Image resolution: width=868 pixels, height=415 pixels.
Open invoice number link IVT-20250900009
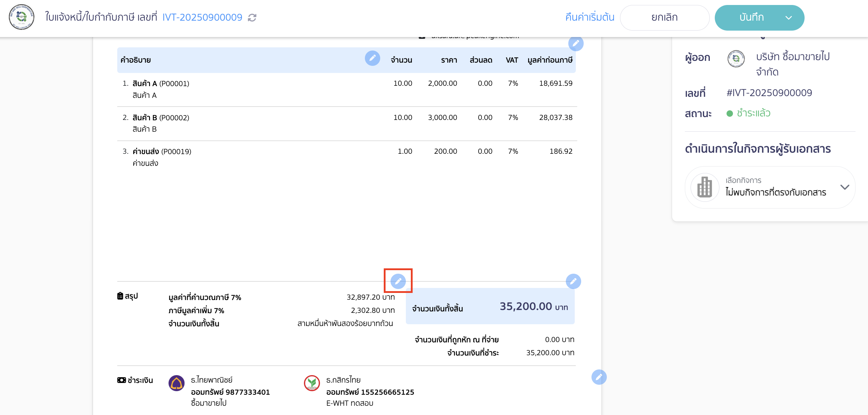point(202,17)
